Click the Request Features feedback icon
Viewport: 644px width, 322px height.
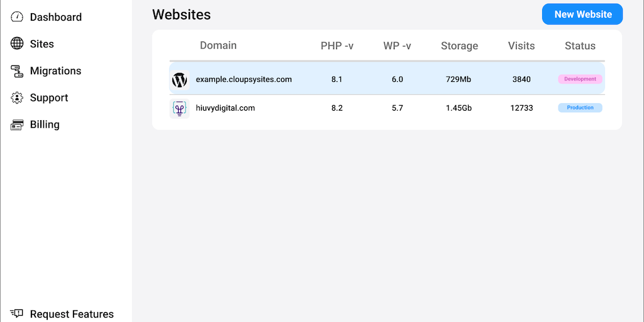point(17,313)
